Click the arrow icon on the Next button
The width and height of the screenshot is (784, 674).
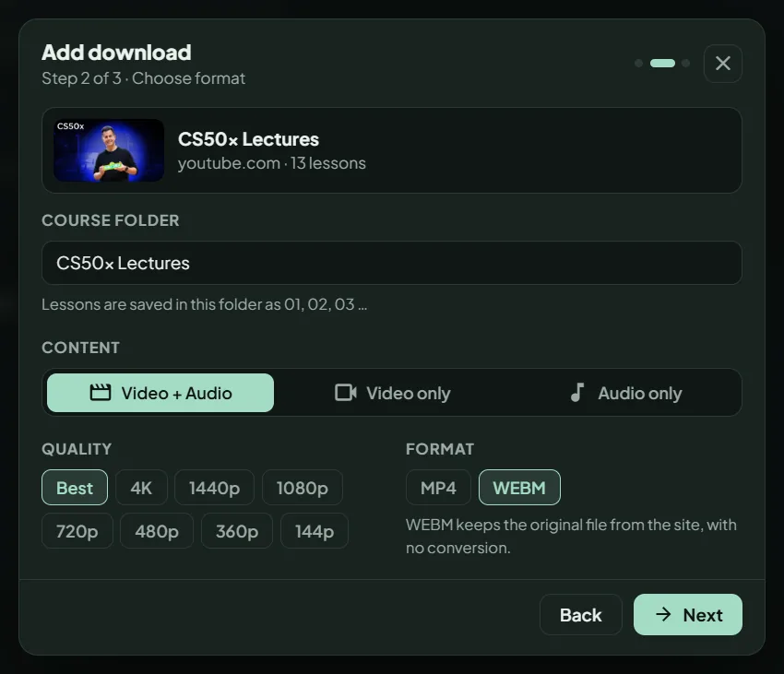pos(663,614)
